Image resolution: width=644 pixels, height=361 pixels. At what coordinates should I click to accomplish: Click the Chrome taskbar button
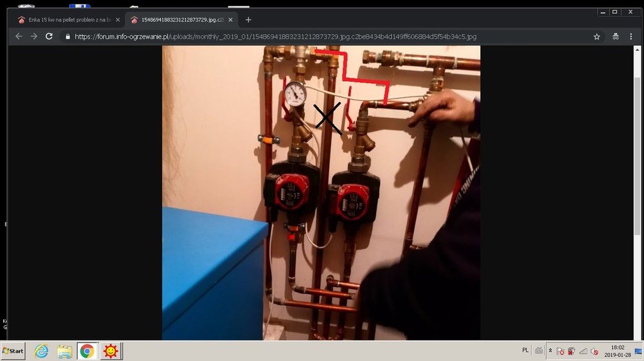click(x=87, y=351)
